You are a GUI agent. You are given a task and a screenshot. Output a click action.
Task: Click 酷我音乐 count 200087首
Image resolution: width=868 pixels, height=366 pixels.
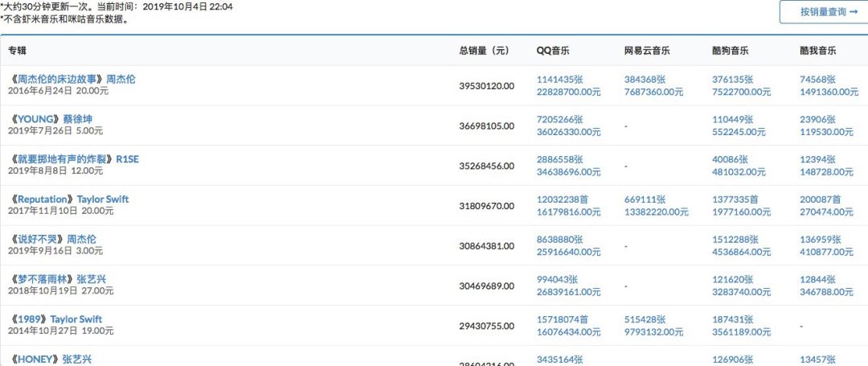coord(821,199)
